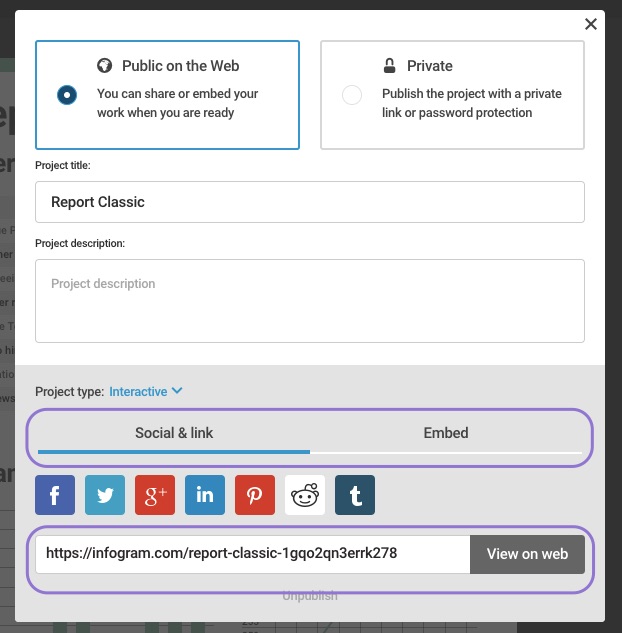Share project on Facebook

tap(55, 495)
